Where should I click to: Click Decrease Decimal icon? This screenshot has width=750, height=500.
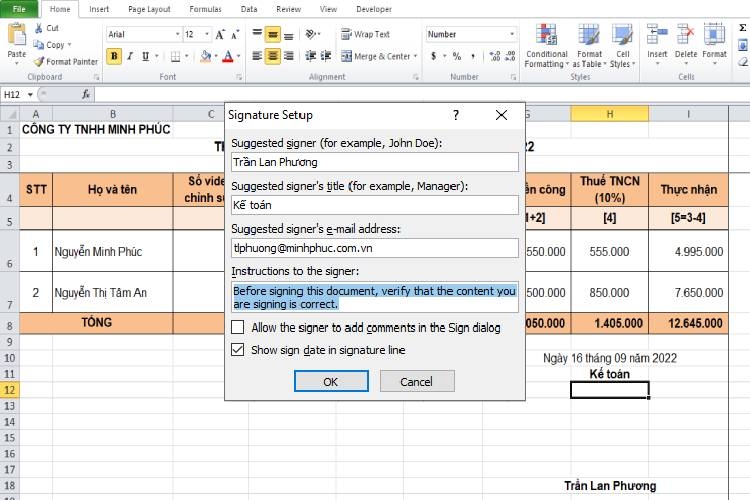click(510, 56)
